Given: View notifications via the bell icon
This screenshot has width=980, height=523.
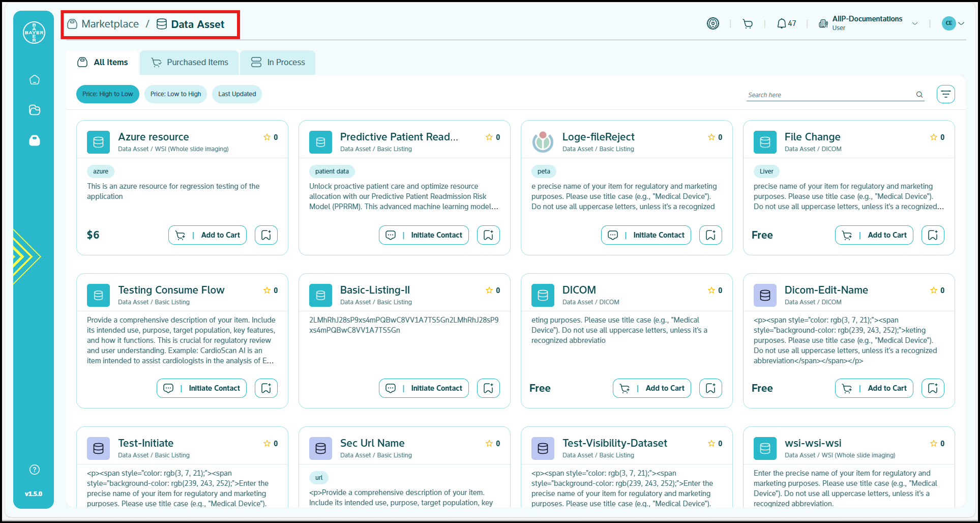Looking at the screenshot, I should pyautogui.click(x=782, y=23).
